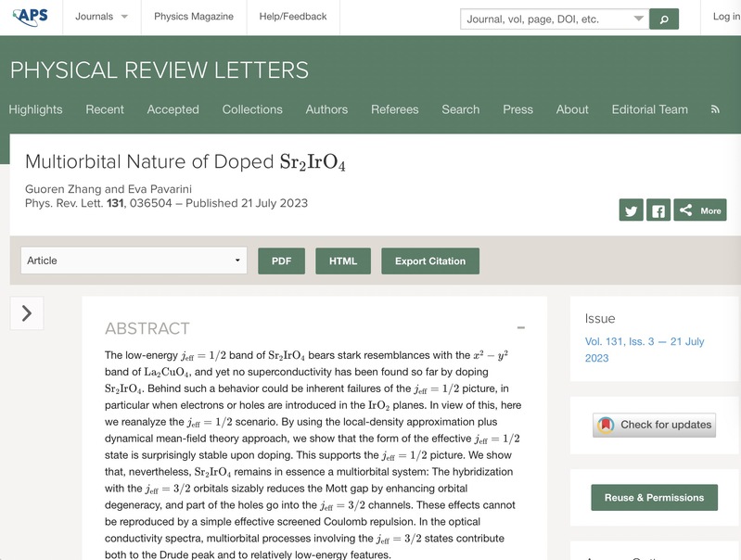Open the Article section dropdown
This screenshot has height=560, width=741.
coord(134,261)
